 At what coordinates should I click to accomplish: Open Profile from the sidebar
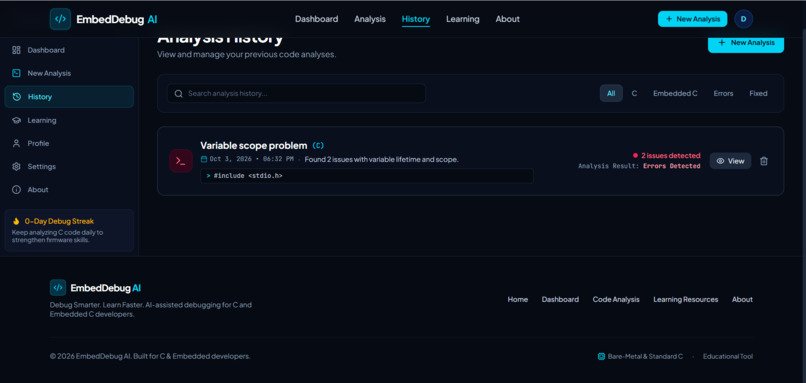pyautogui.click(x=69, y=143)
